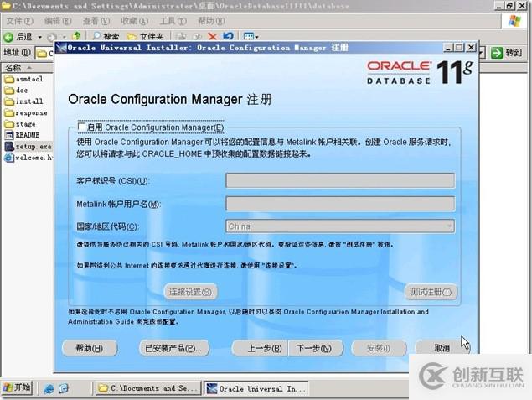Minimize the Oracle Universal Installer window

pos(448,48)
